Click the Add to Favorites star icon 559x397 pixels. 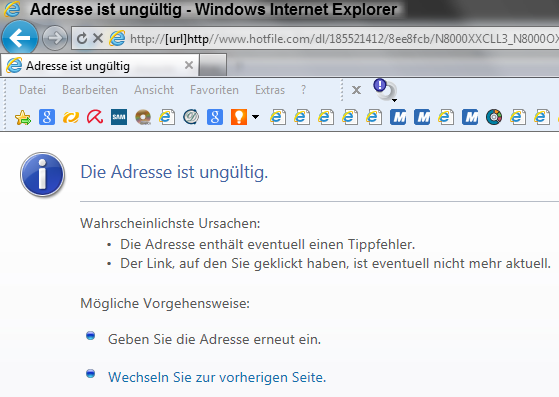coord(23,117)
